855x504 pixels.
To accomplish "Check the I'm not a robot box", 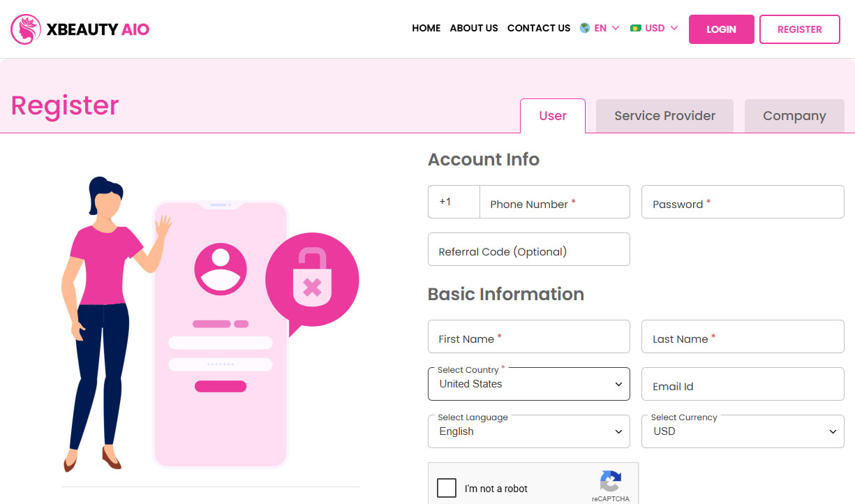I will (446, 488).
